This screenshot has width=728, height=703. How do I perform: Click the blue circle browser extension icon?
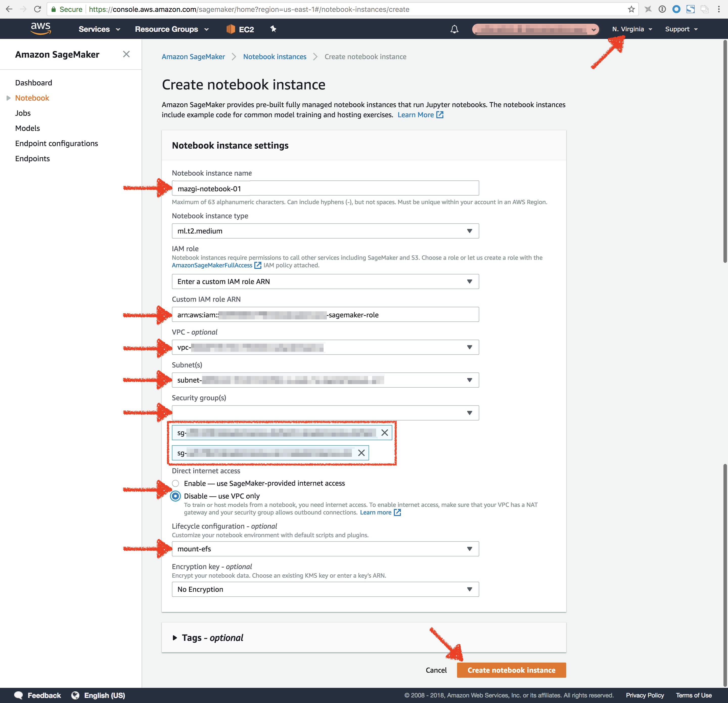[676, 9]
